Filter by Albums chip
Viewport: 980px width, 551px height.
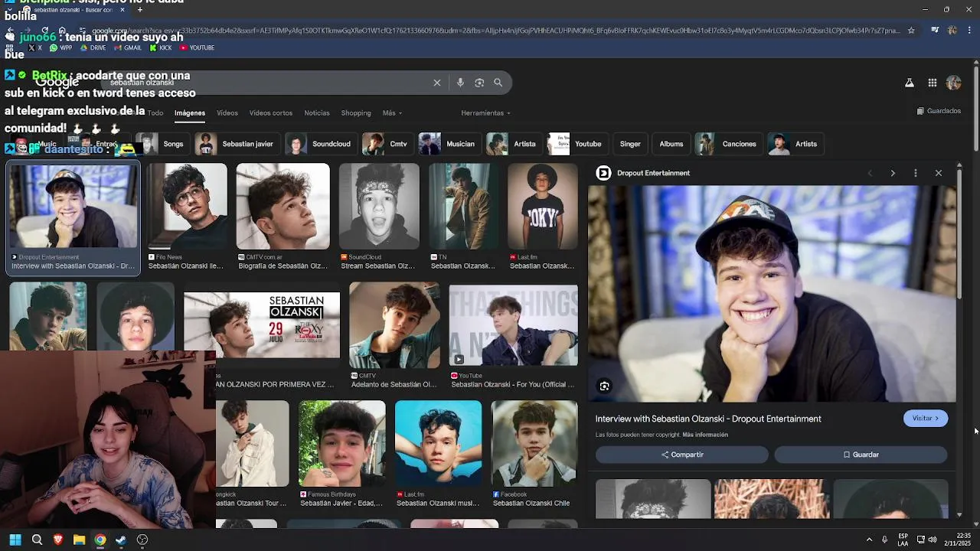tap(671, 144)
